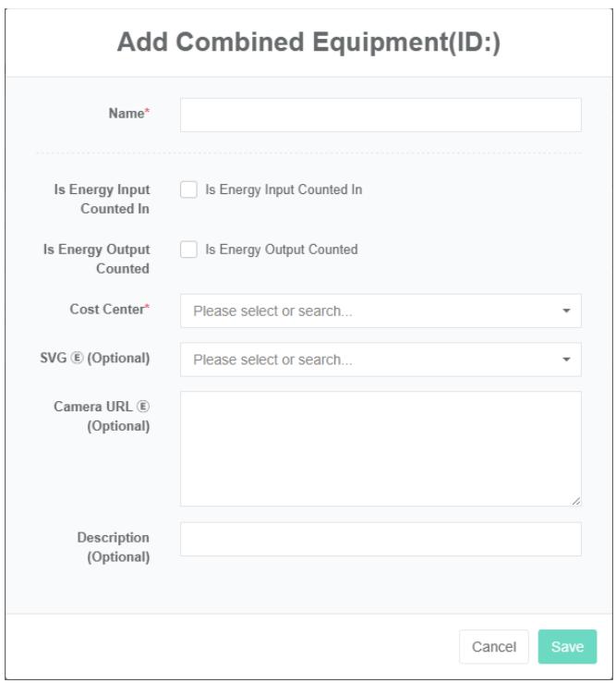
Task: Click the green Save button
Action: (x=567, y=647)
